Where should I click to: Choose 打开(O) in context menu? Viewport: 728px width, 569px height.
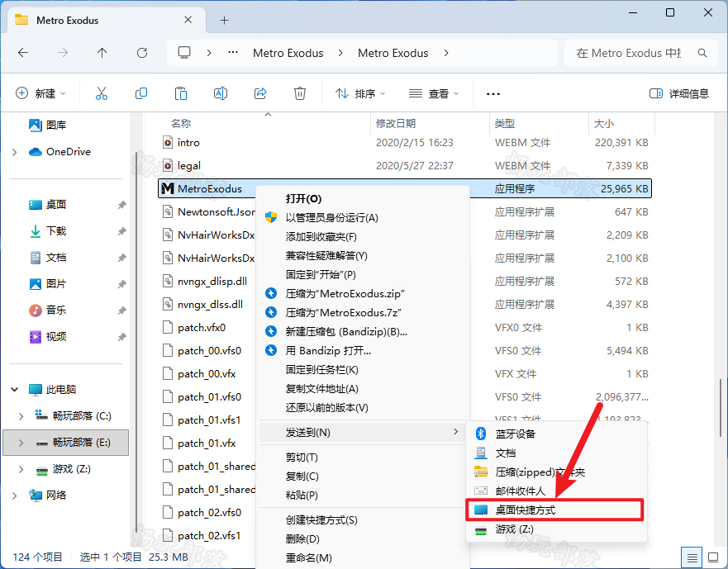(x=363, y=199)
